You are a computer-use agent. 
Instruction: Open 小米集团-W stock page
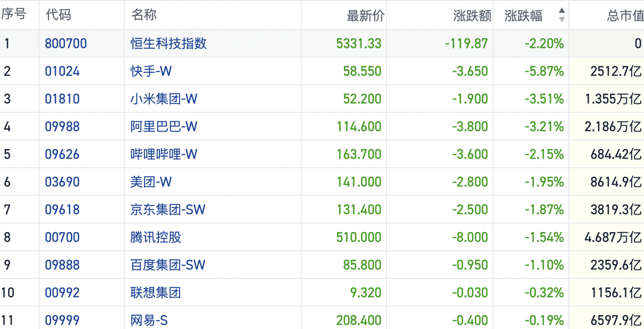[164, 98]
